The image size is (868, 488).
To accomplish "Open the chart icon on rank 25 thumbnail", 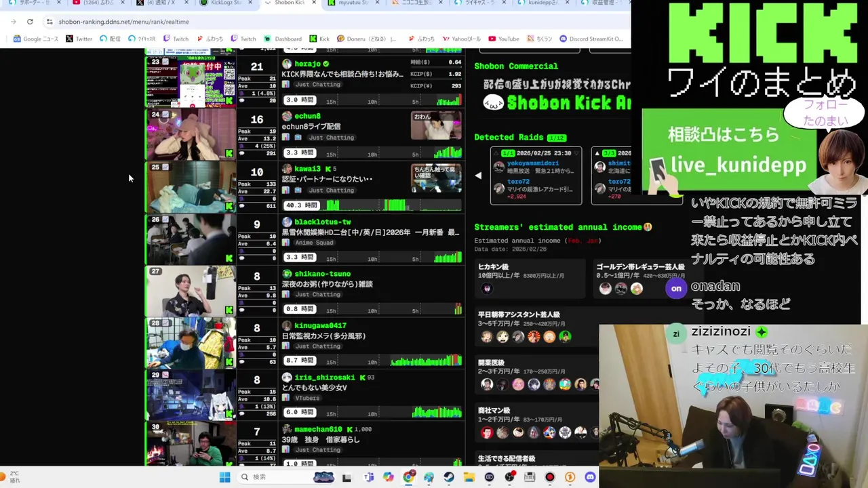I will tap(165, 167).
